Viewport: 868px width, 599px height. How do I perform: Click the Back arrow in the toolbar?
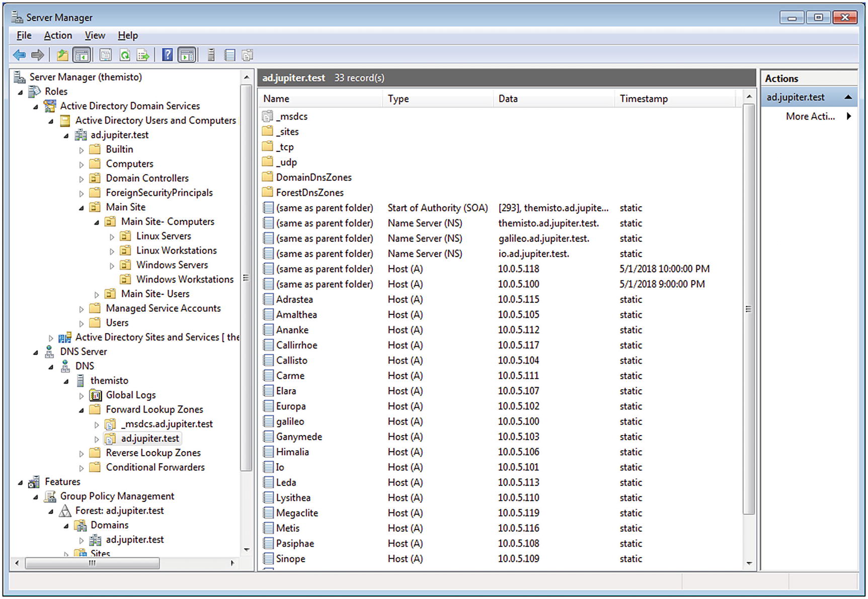click(20, 55)
